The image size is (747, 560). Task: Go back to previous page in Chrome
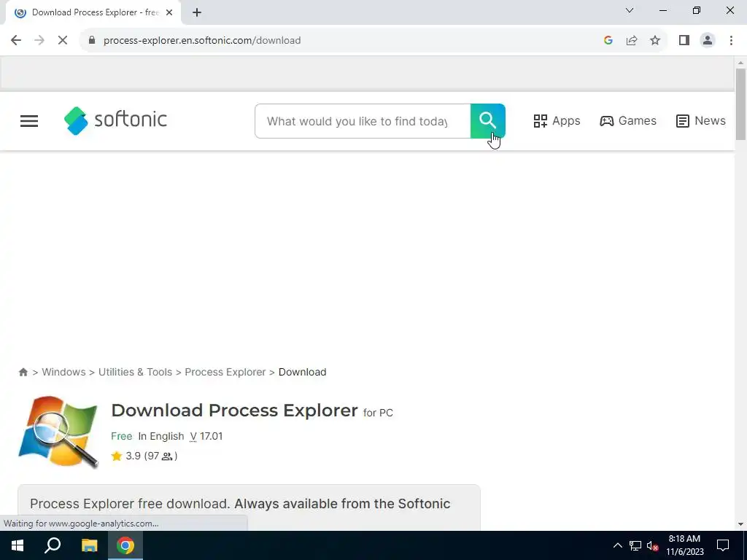16,41
